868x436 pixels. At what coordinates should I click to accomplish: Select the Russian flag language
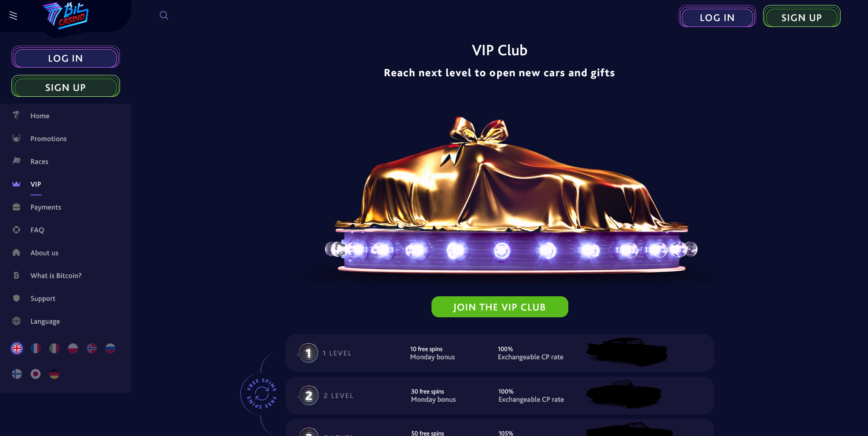(110, 348)
